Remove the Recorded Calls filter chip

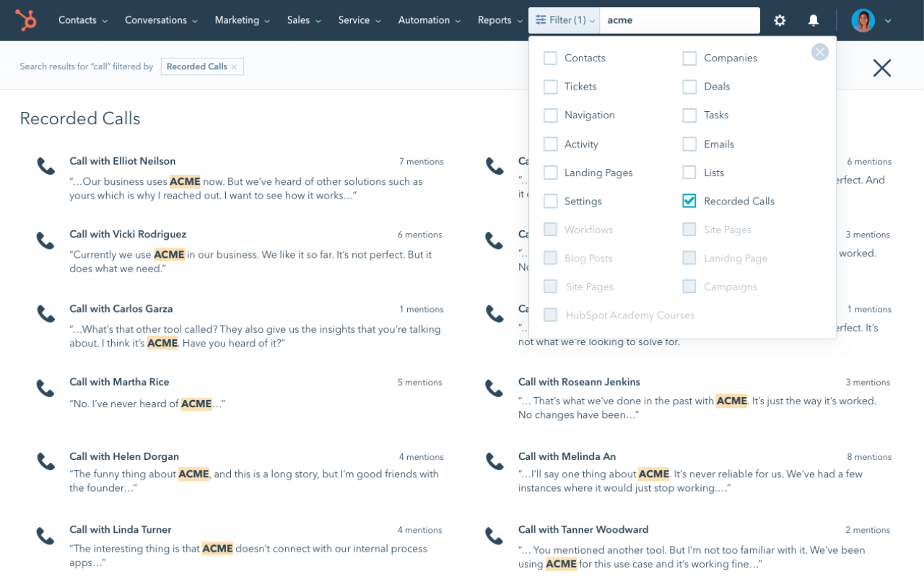point(234,66)
